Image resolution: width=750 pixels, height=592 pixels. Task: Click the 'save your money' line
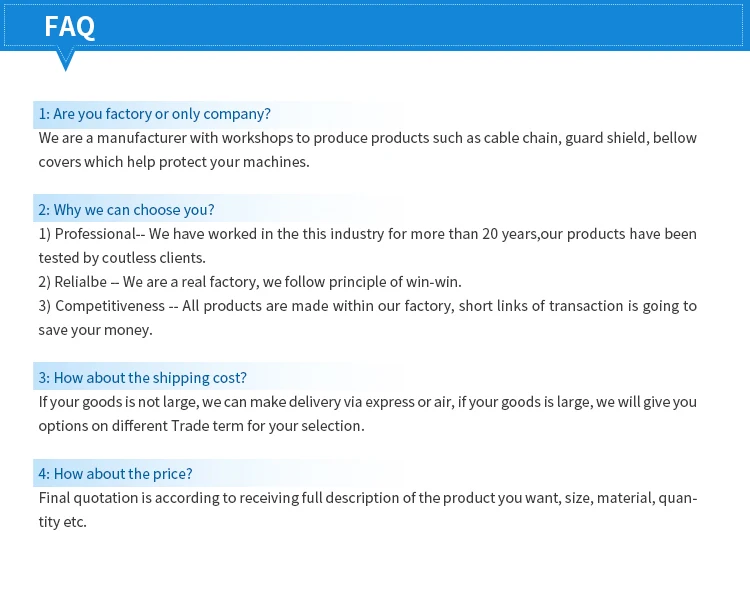(x=95, y=330)
